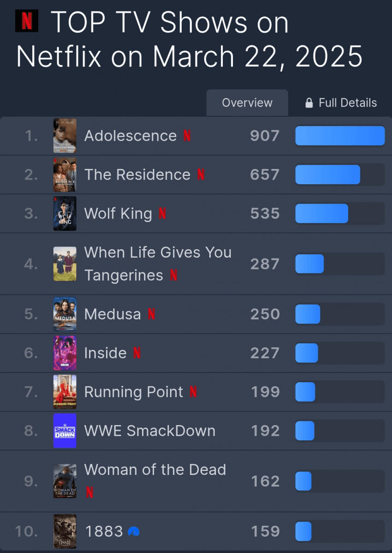Click the lock icon next to Full Details
392x553 pixels.
309,103
